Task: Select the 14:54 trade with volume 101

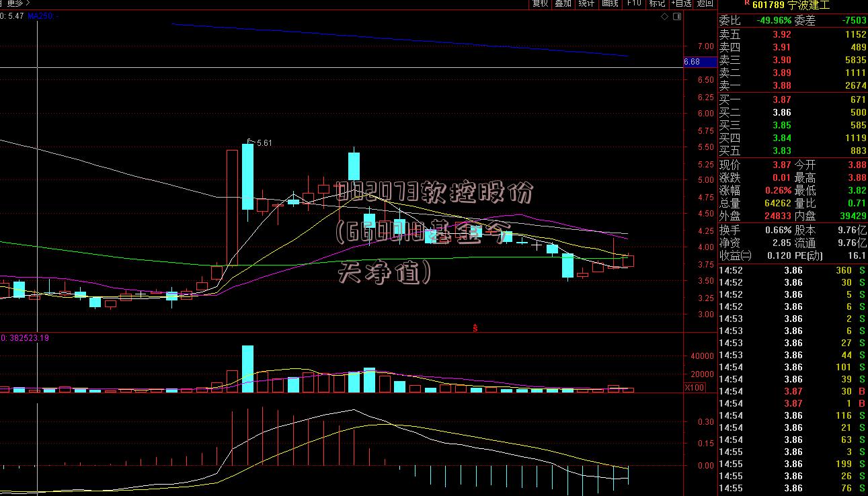Action: pyautogui.click(x=793, y=367)
